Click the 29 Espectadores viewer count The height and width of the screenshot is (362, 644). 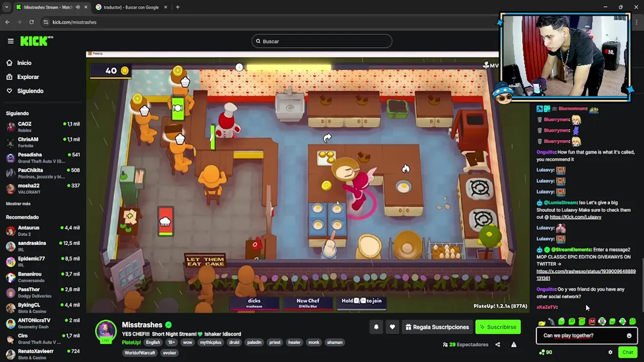[x=465, y=344]
